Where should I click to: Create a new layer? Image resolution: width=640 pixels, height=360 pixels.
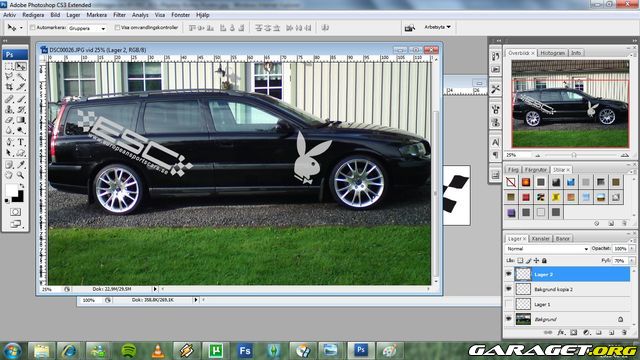[611, 333]
